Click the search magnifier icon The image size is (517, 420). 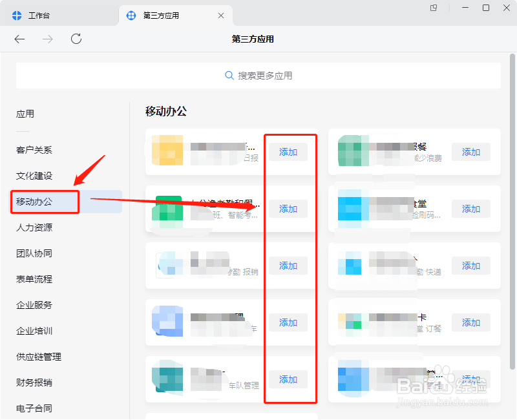229,76
